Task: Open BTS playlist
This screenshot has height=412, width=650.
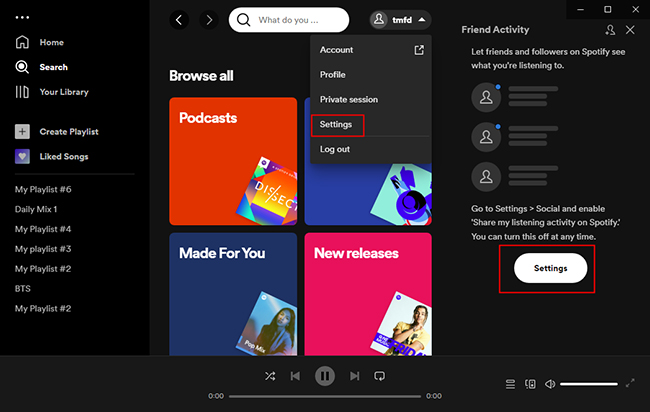Action: click(23, 288)
